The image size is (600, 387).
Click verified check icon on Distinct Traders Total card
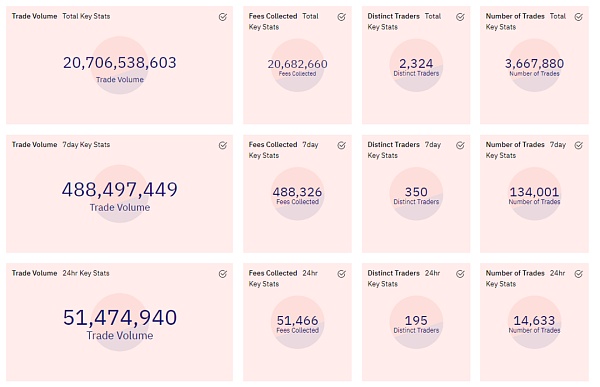(x=460, y=17)
